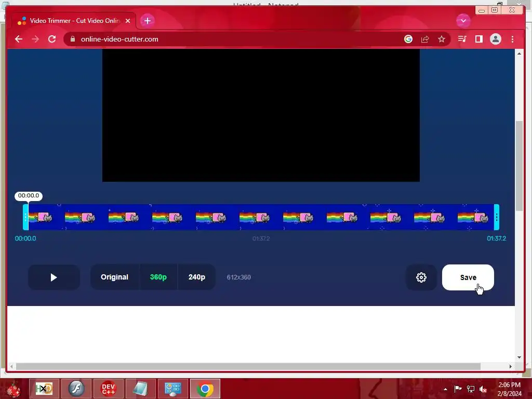Click the Chrome taskbar icon
The height and width of the screenshot is (399, 532).
tap(205, 389)
